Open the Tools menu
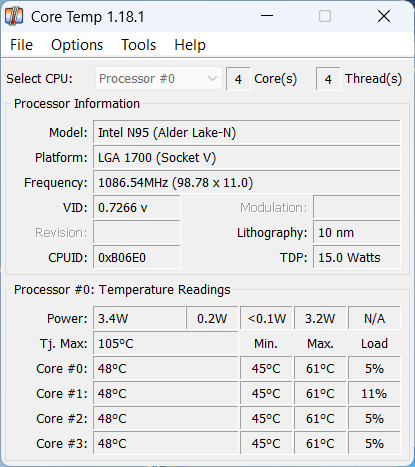 click(138, 45)
